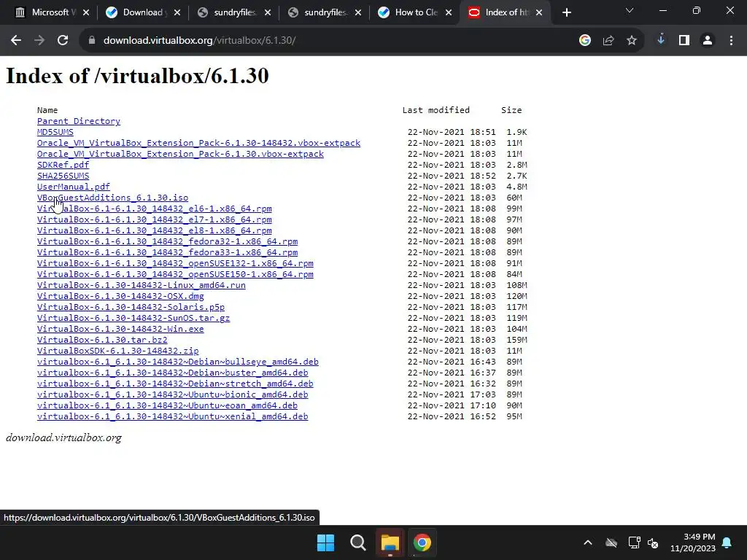Download the openSUSE150 rpm package
This screenshot has width=747, height=560.
[x=175, y=275]
